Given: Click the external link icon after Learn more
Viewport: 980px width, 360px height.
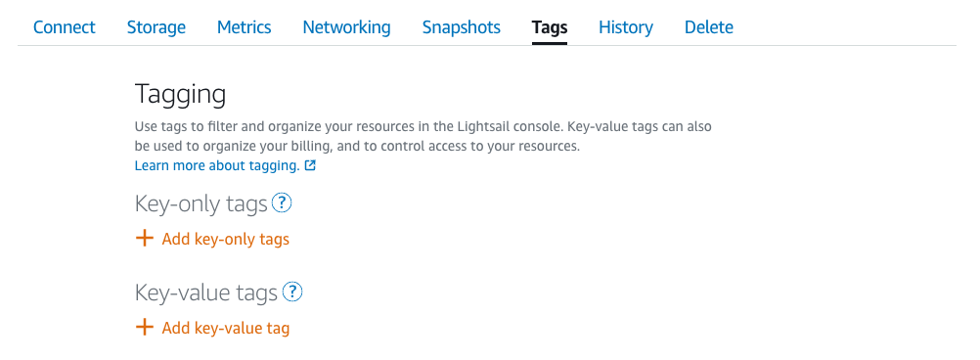Looking at the screenshot, I should 310,165.
